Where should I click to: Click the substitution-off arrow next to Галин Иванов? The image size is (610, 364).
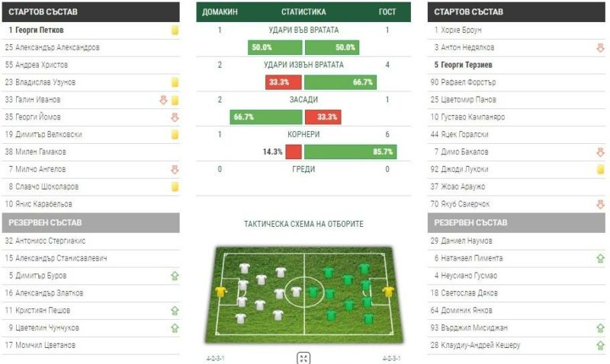[163, 100]
